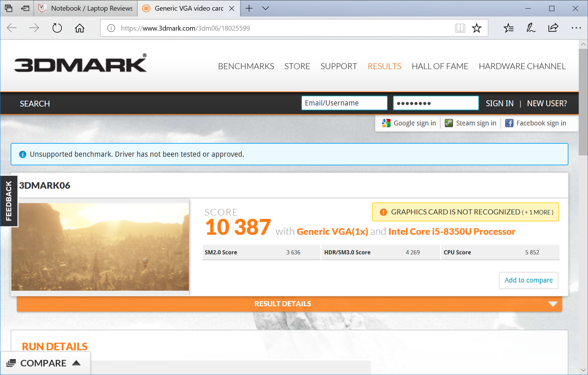Go to the browser Home page
588x375 pixels.
80,28
